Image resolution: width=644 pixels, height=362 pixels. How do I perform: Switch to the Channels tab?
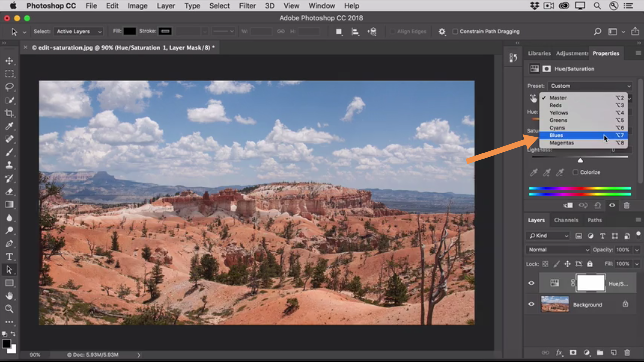tap(566, 220)
